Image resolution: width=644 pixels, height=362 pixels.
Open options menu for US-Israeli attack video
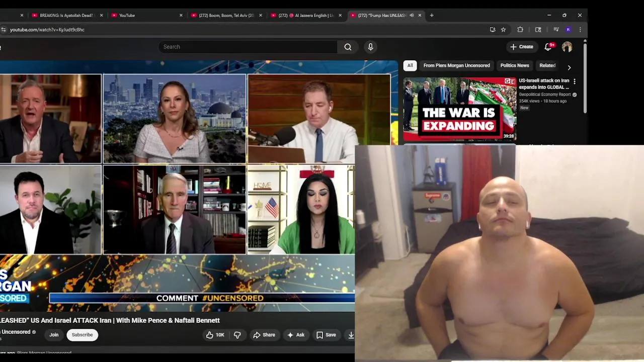click(575, 81)
